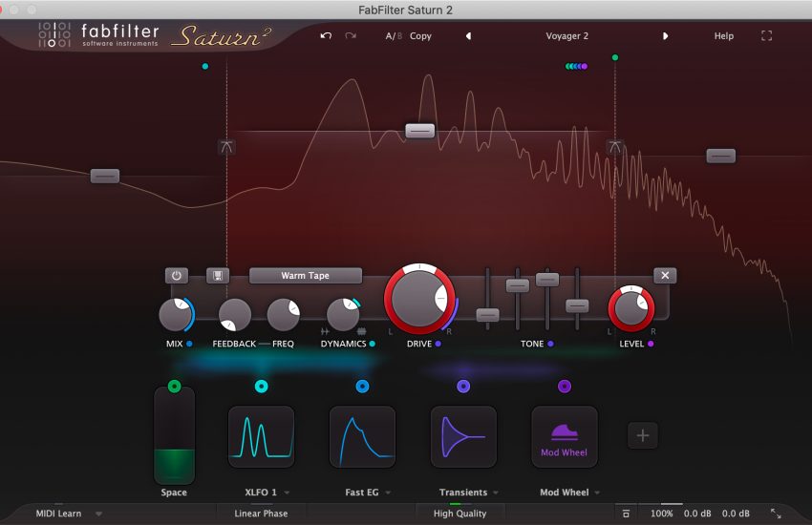Open the Voyager 2 preset menu
812x525 pixels.
(x=567, y=36)
